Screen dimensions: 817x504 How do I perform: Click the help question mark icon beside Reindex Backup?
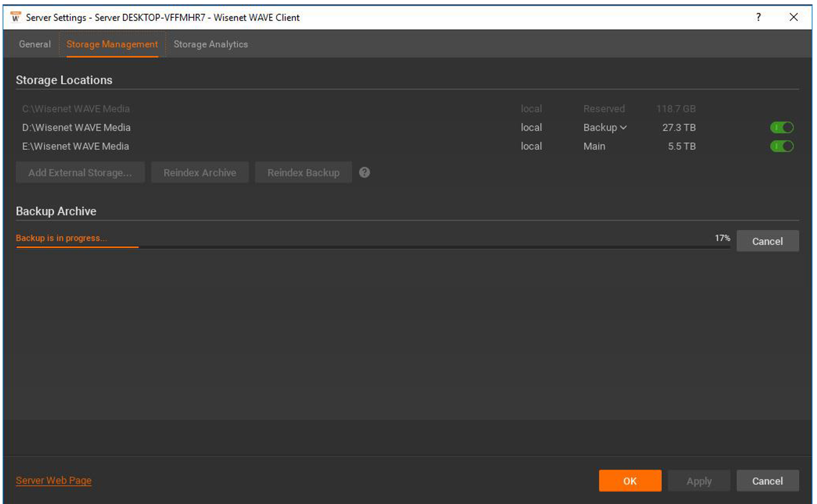tap(365, 172)
